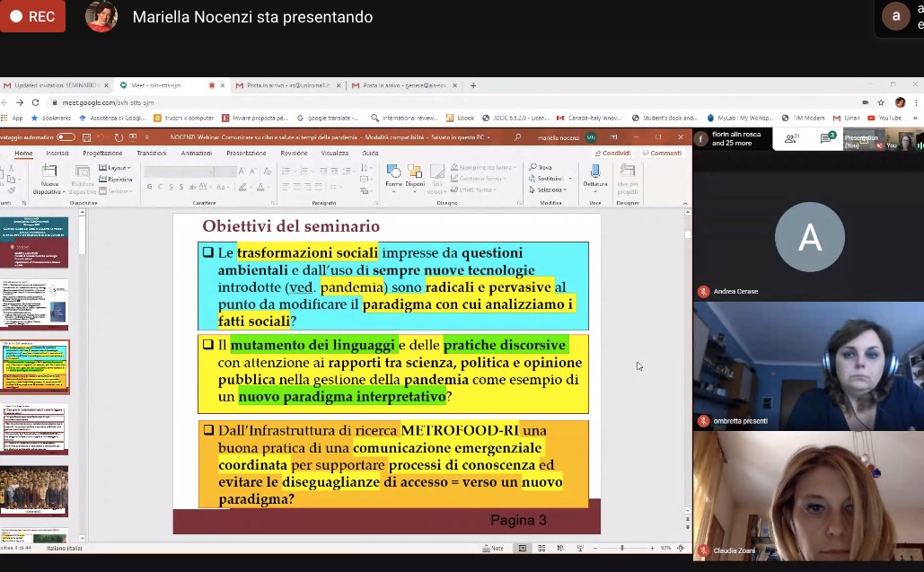Increase font size with the larger A
Screen dimensions: 924x572
click(242, 172)
